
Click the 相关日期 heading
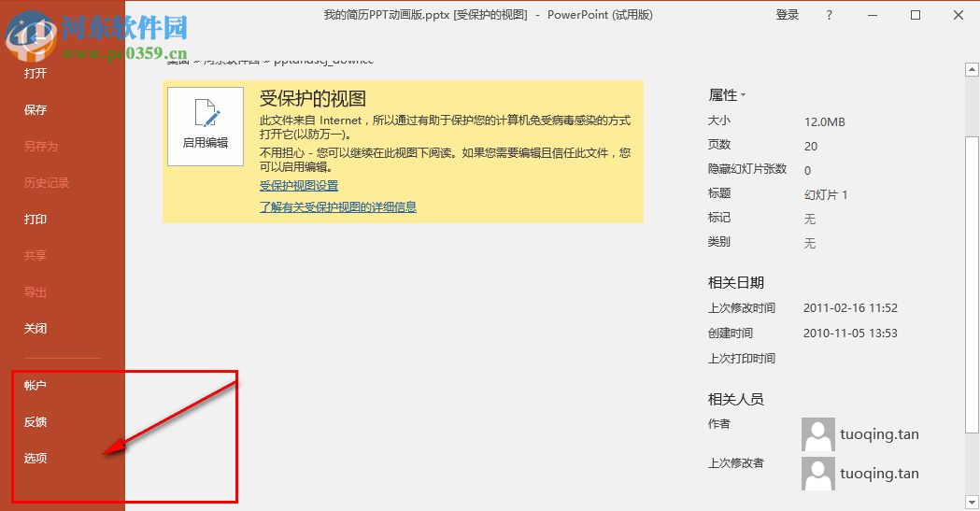735,283
